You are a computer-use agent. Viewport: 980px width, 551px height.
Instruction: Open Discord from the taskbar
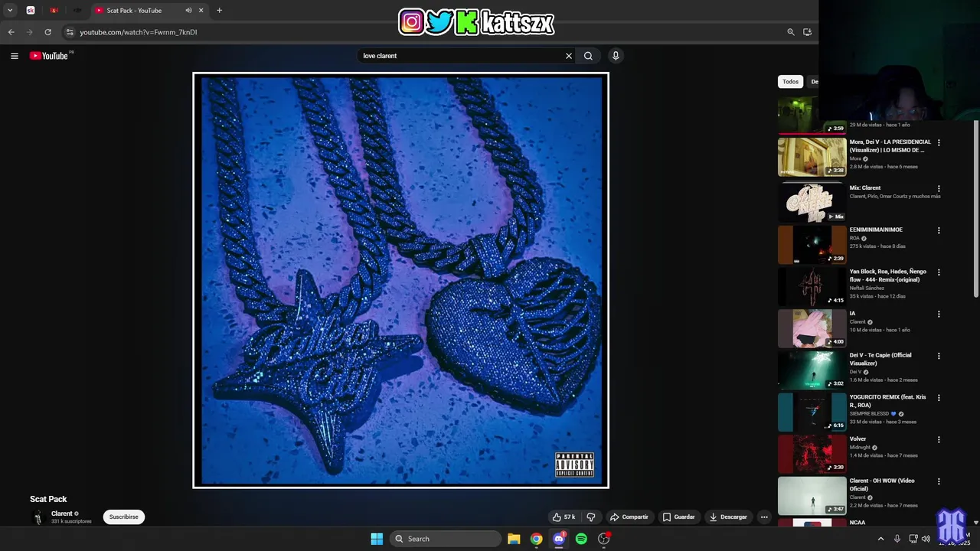[x=559, y=539]
